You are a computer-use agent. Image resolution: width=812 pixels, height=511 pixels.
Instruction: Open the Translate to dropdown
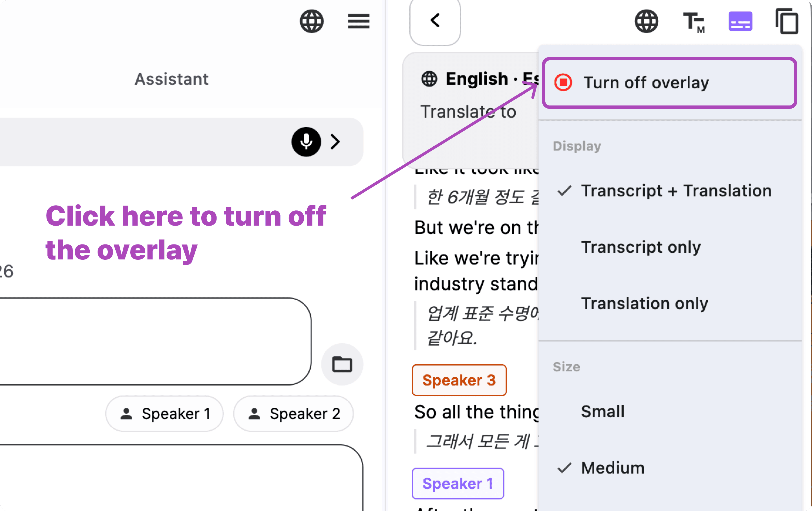(468, 112)
